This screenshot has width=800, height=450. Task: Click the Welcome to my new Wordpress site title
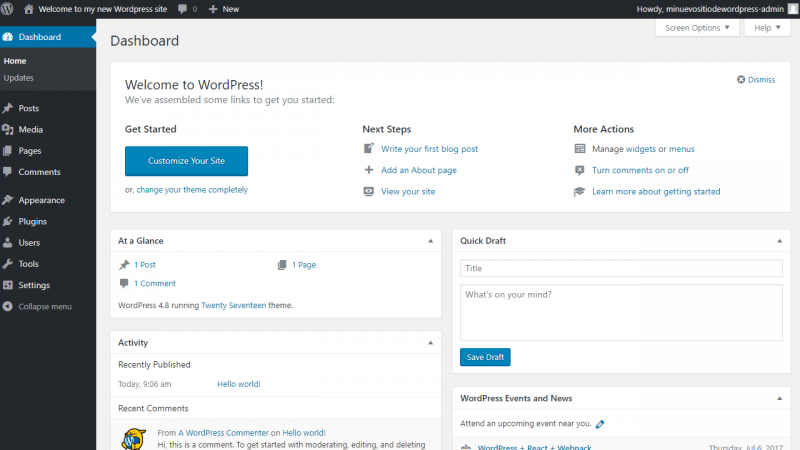pos(103,9)
